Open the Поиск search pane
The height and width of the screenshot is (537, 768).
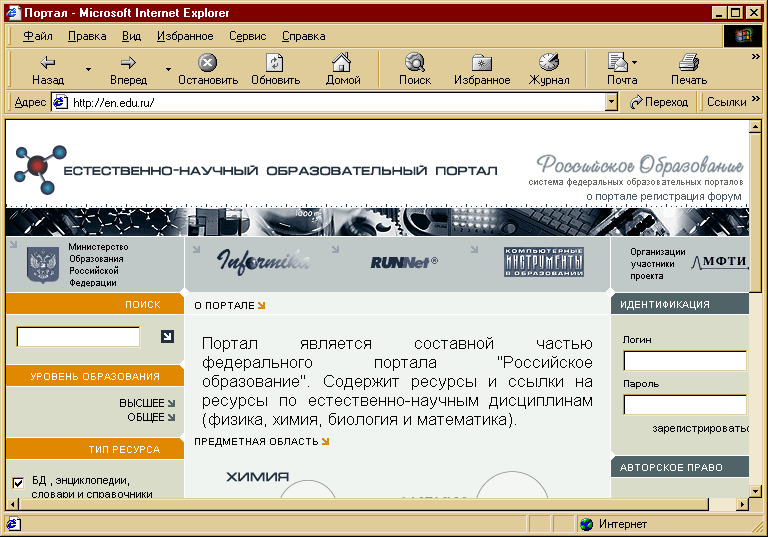click(x=415, y=69)
